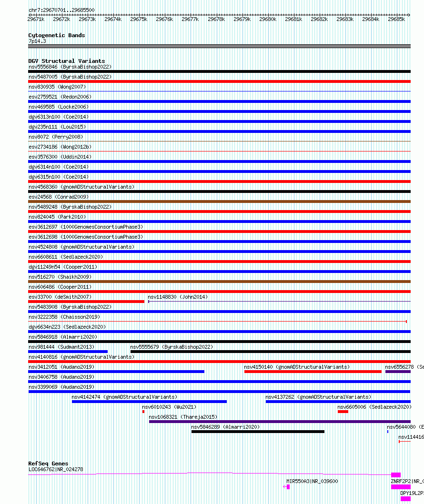424x504 pixels.
Task: Select dgv6314n100 (Coe2014) label
Action: click(59, 167)
